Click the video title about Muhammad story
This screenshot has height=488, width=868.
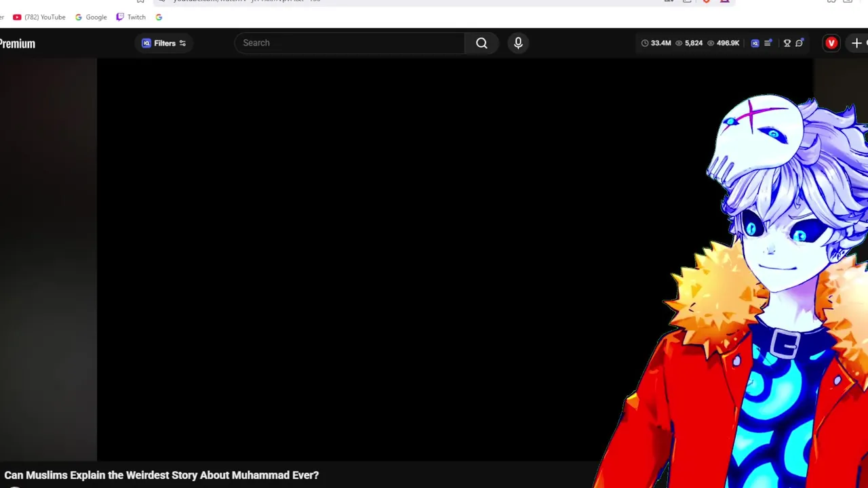point(161,475)
